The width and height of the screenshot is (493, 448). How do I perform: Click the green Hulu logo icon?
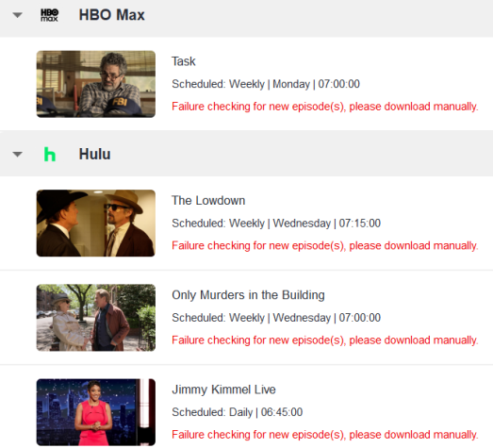50,154
